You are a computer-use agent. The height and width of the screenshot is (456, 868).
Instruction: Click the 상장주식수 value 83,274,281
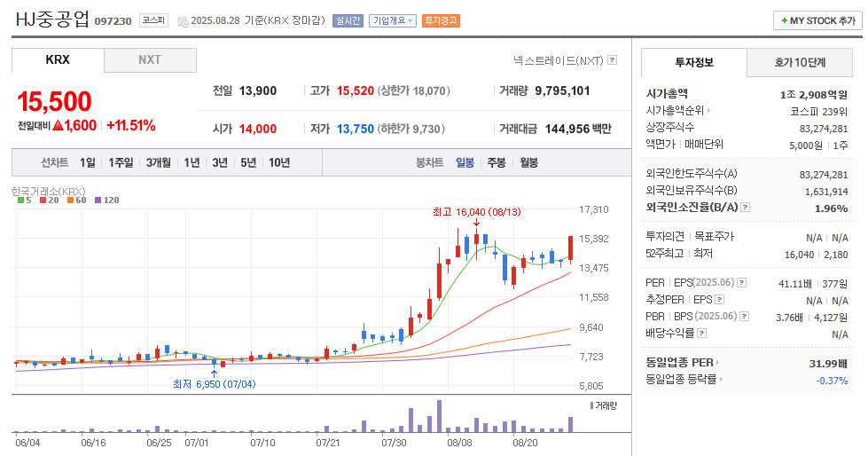tap(824, 129)
